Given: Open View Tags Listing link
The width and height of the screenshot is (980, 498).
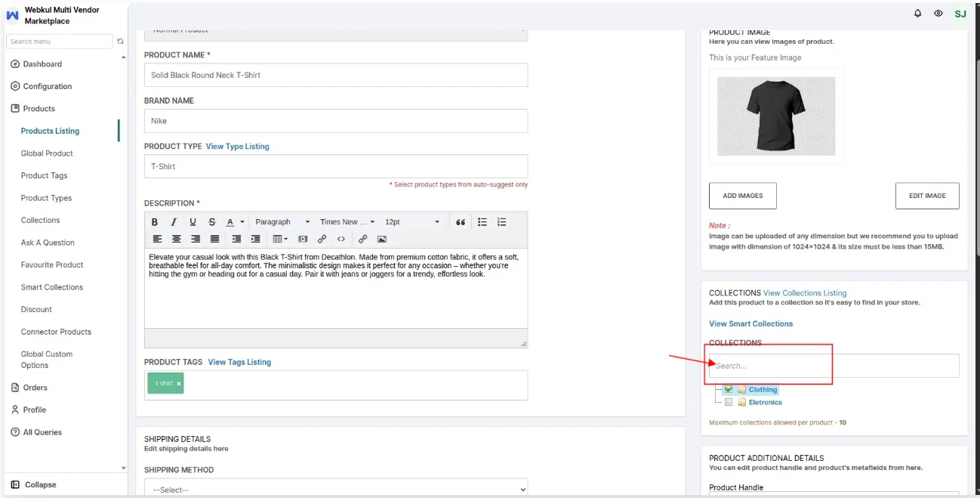Looking at the screenshot, I should [239, 362].
